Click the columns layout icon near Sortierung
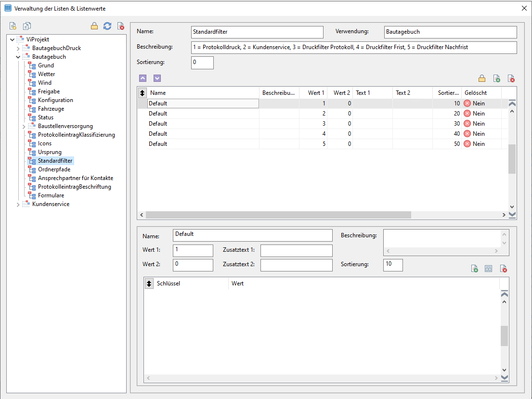 (x=489, y=269)
